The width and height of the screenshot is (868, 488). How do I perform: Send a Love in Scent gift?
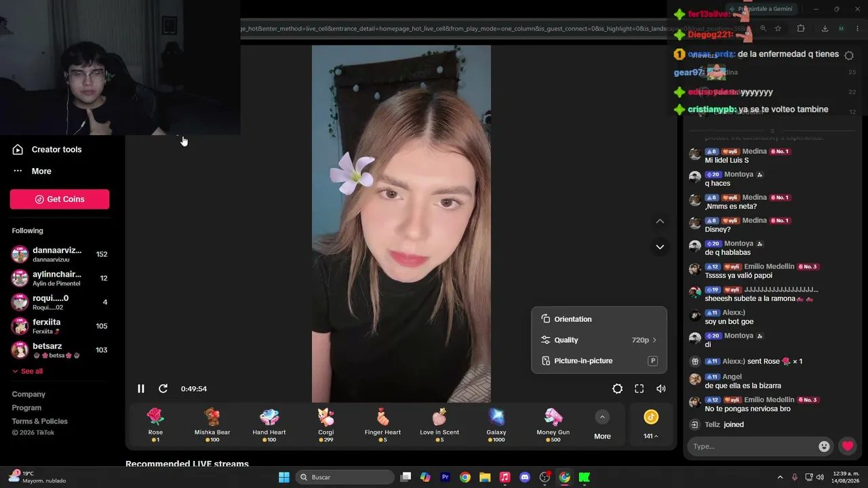tap(439, 425)
